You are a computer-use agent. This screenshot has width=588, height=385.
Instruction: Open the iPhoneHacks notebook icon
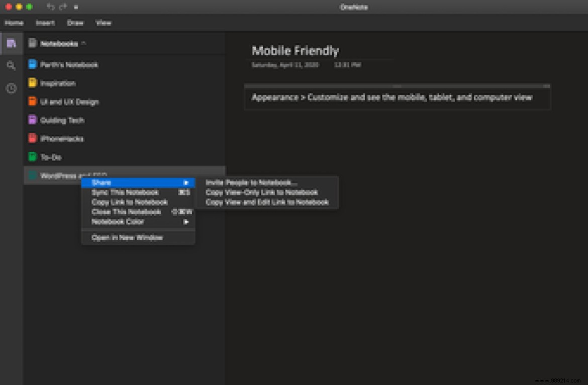33,138
